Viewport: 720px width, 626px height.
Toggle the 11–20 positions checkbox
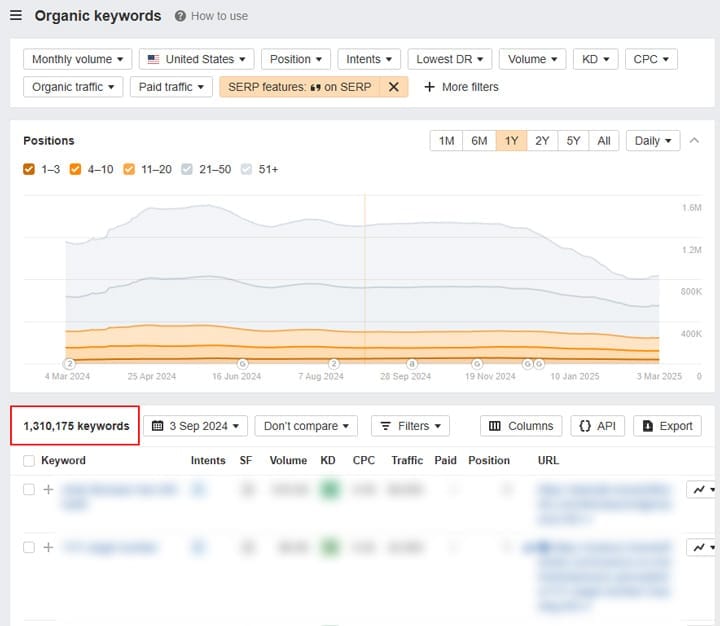129,169
